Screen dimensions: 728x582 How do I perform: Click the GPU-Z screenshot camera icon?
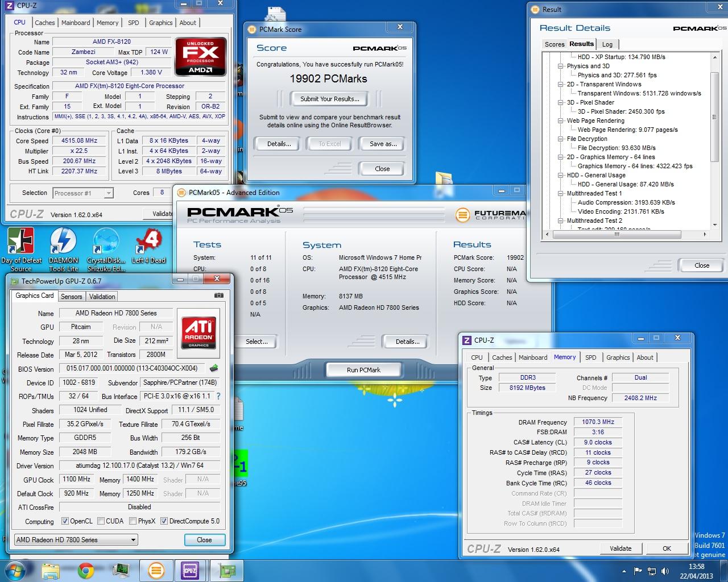(218, 296)
